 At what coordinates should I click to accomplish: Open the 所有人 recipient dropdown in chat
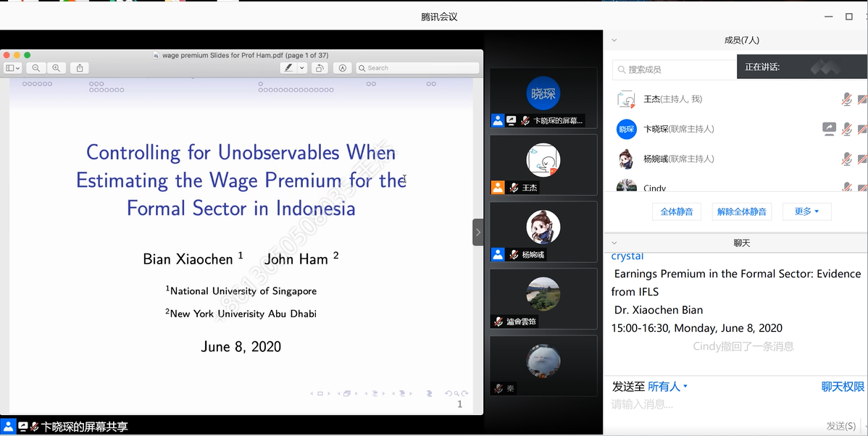[x=667, y=386]
